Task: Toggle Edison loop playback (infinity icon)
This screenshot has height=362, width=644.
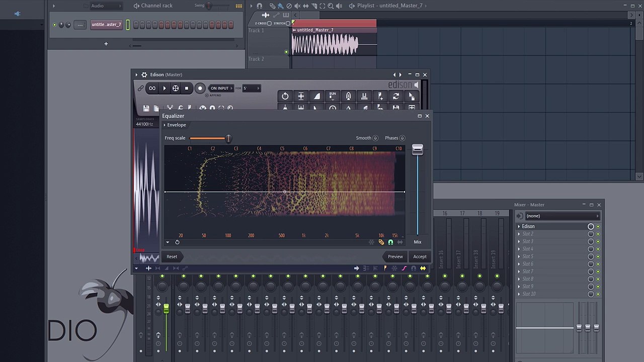Action: (x=152, y=88)
